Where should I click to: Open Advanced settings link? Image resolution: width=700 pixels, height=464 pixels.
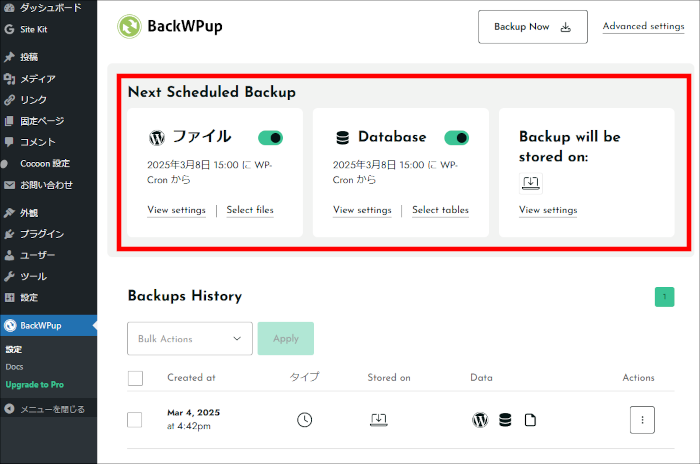pos(643,26)
